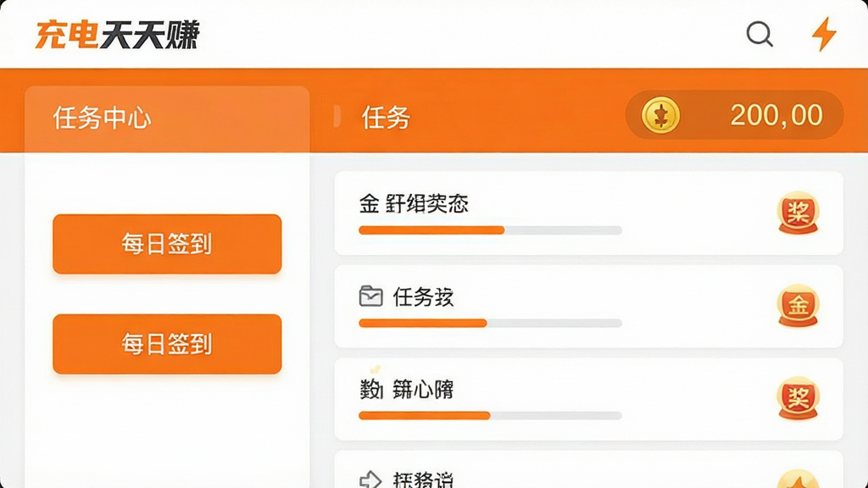Open the third task card title text
The image size is (868, 488).
(x=407, y=390)
